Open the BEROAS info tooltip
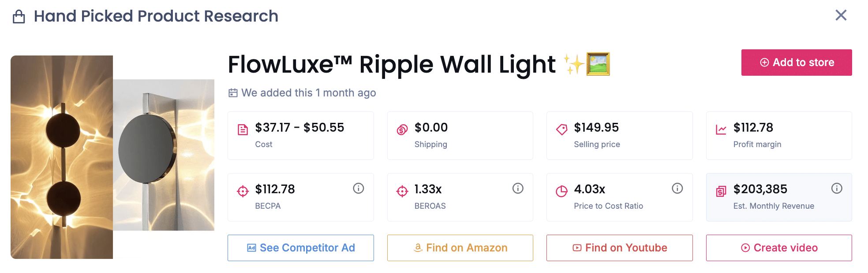This screenshot has width=868, height=273. (x=517, y=188)
